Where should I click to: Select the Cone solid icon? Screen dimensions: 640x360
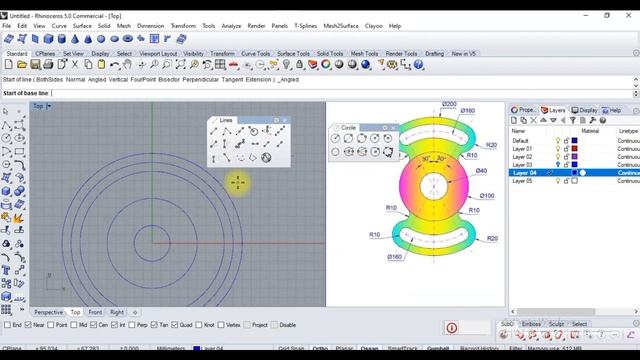(x=75, y=39)
